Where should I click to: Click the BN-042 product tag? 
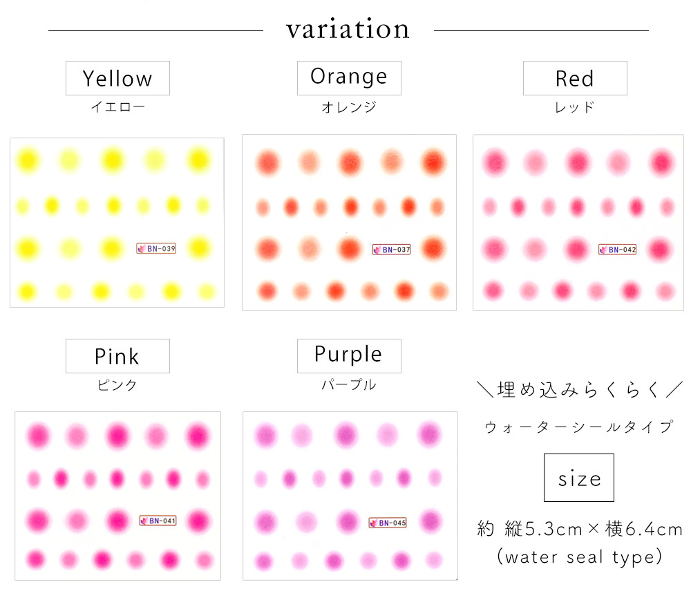pyautogui.click(x=617, y=250)
